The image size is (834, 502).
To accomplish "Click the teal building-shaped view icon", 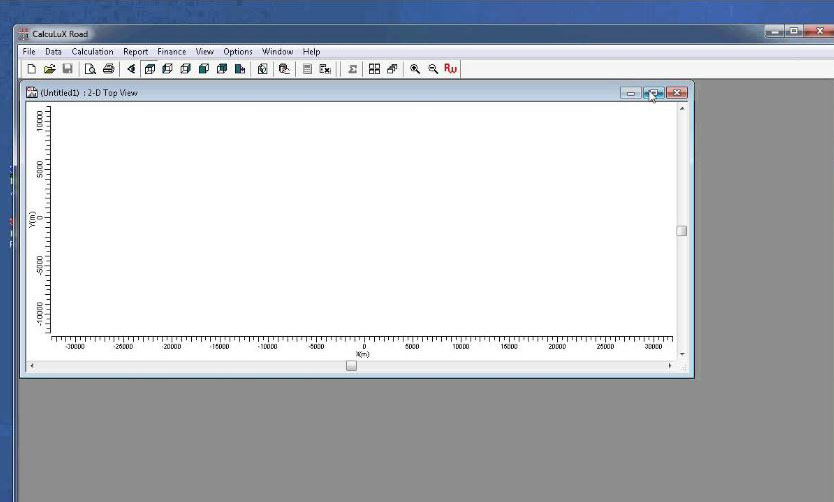I will tap(240, 69).
